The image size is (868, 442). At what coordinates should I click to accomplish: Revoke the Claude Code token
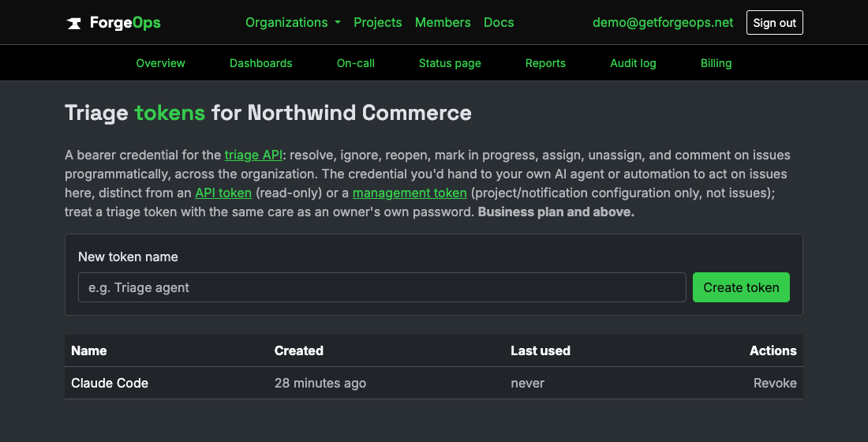coord(774,383)
